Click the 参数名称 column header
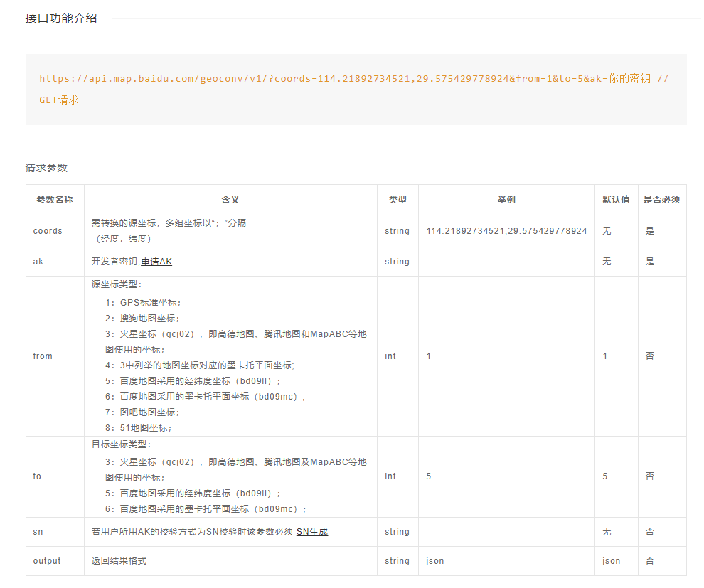 pyautogui.click(x=54, y=200)
